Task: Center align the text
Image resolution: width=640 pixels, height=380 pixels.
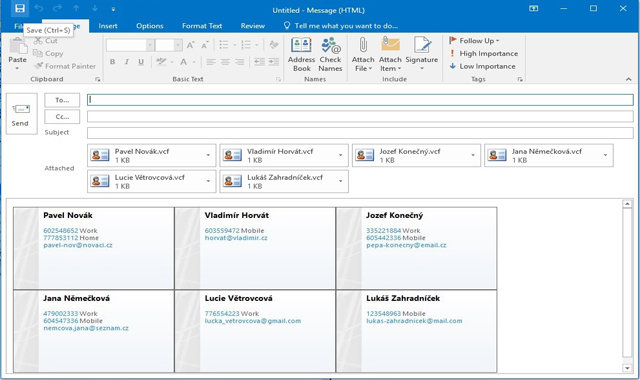Action: (x=225, y=62)
